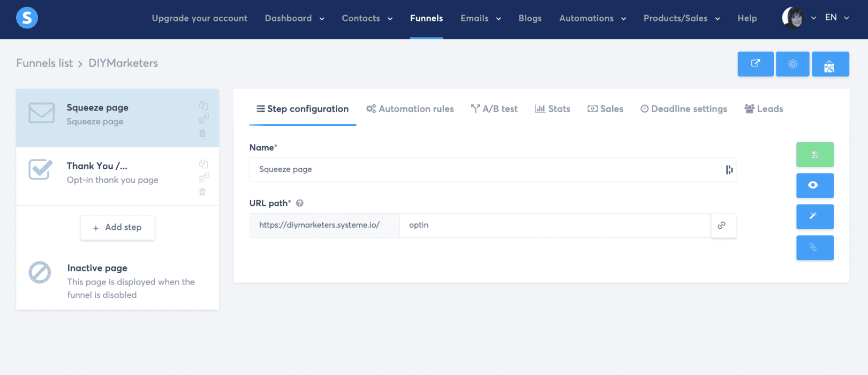Go back to Funnels list breadcrumb
This screenshot has height=375, width=868.
[x=44, y=63]
